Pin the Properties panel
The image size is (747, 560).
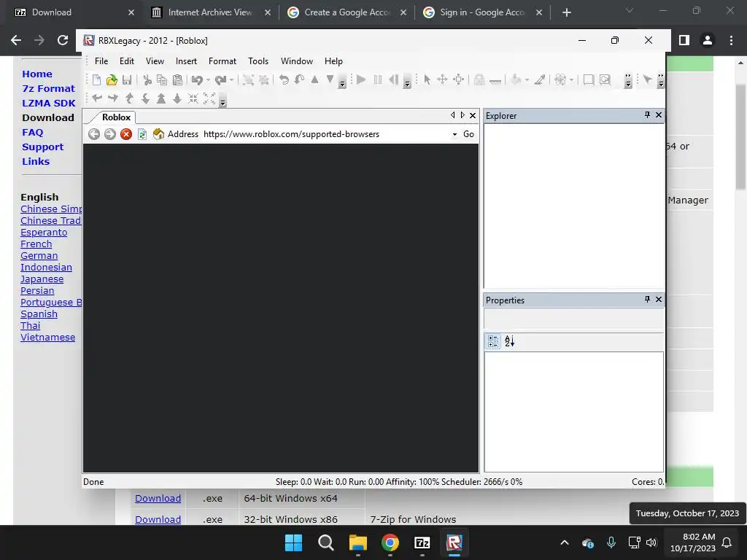[x=647, y=299]
